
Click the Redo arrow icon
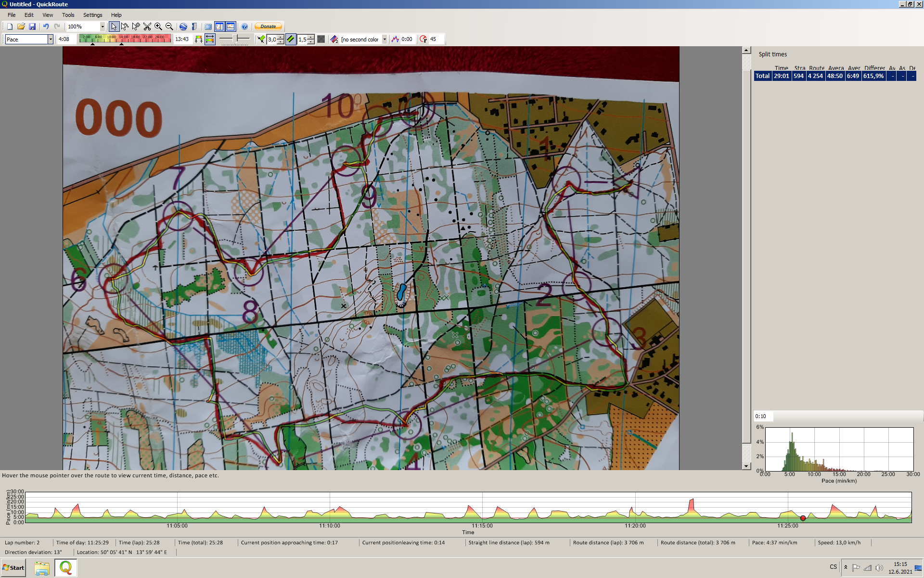(57, 26)
